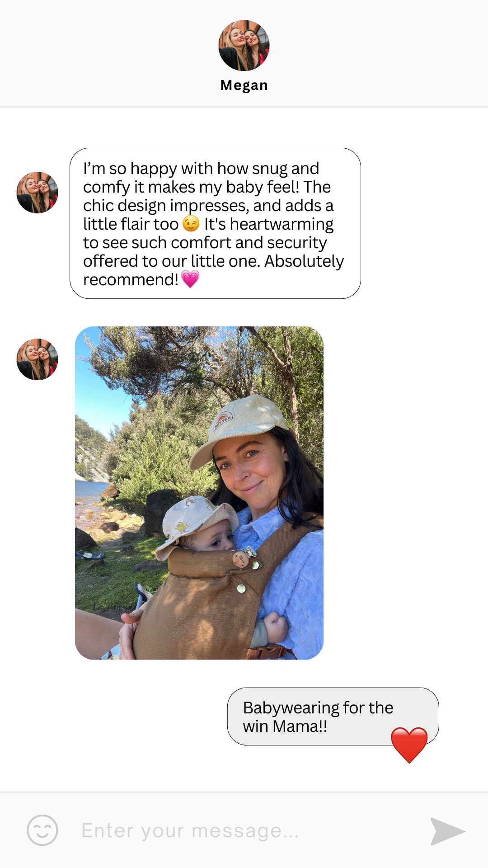Open Megan's profile picture in header

(x=244, y=45)
